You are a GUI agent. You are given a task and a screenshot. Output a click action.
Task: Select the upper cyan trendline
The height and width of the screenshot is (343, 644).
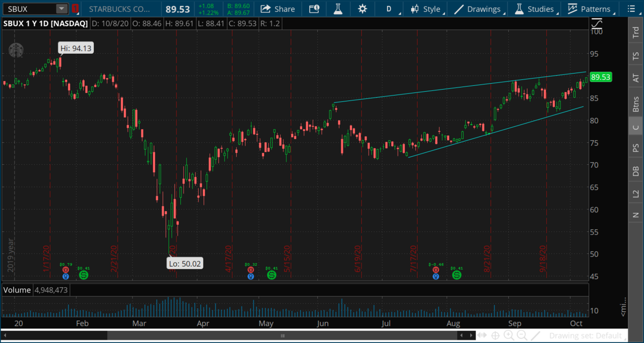[x=459, y=87]
